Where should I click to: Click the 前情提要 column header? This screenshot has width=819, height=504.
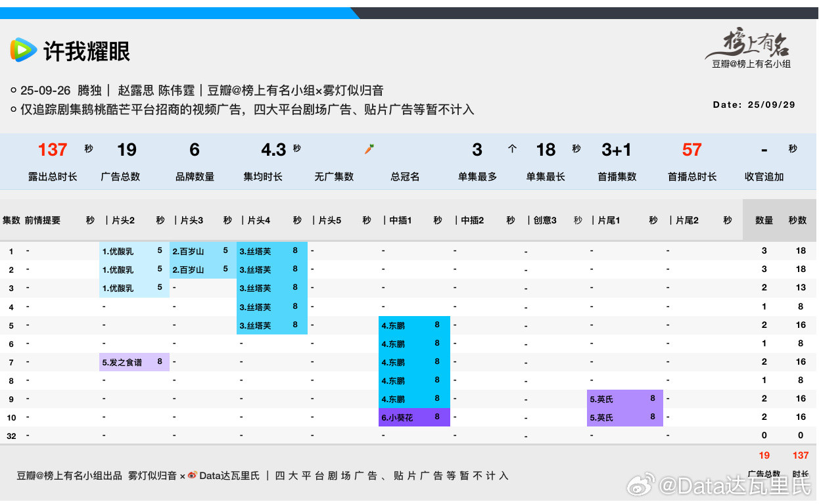pos(43,220)
